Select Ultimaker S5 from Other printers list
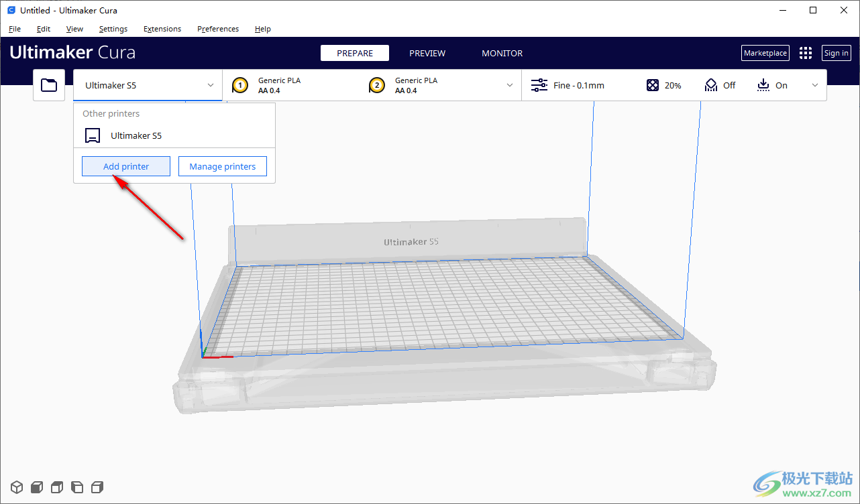The width and height of the screenshot is (860, 504). [x=174, y=135]
